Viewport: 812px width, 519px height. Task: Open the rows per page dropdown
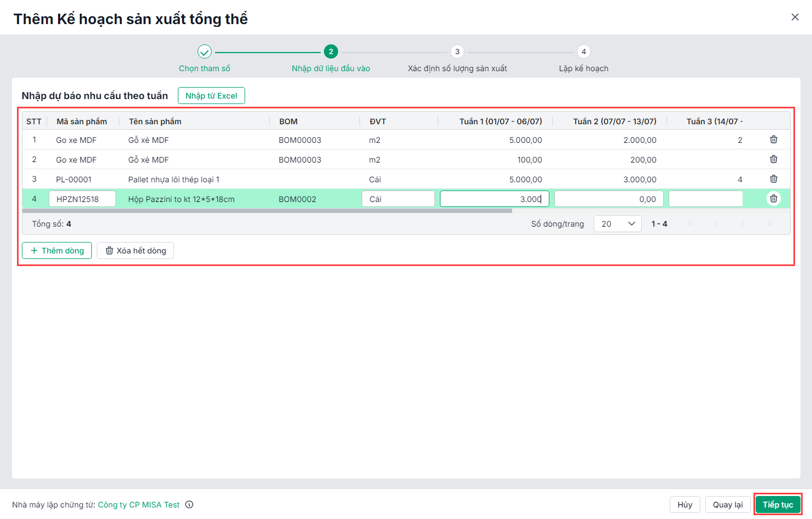click(x=617, y=224)
